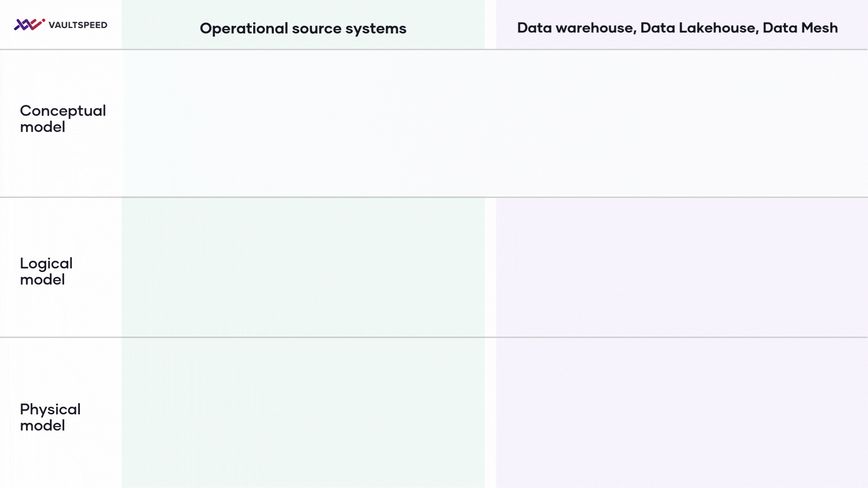Click the divider line between Conceptual and Logical rows
Screen dimensions: 868x488
click(x=434, y=197)
